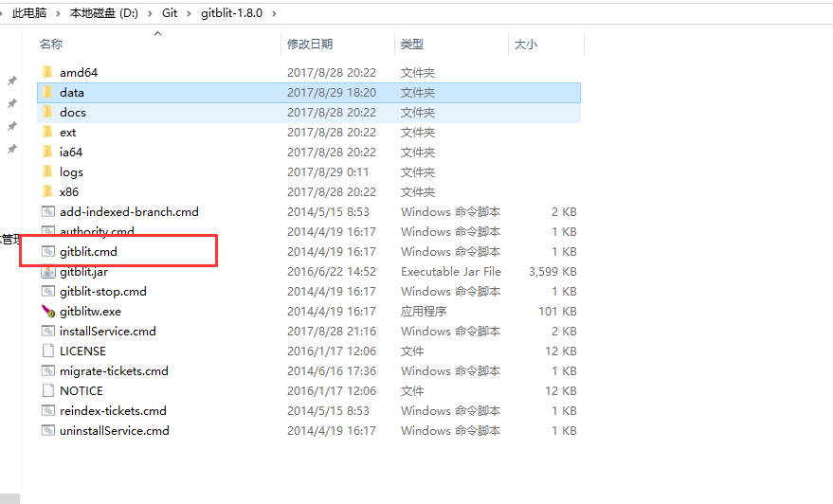This screenshot has width=833, height=504.
Task: Click the gitblit-stop.cmd script icon
Action: tap(47, 292)
